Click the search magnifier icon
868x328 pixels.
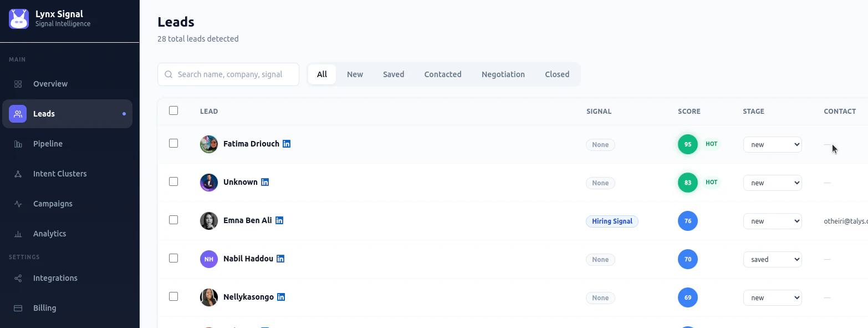click(x=169, y=74)
